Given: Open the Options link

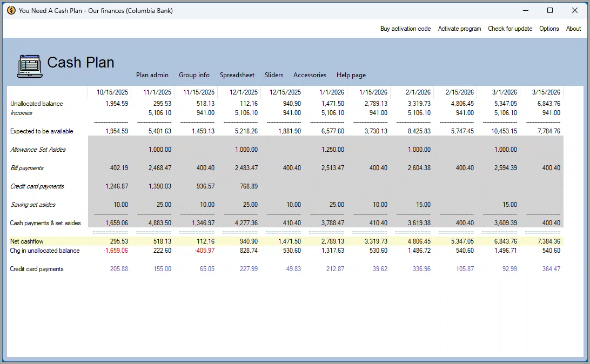Looking at the screenshot, I should point(549,29).
